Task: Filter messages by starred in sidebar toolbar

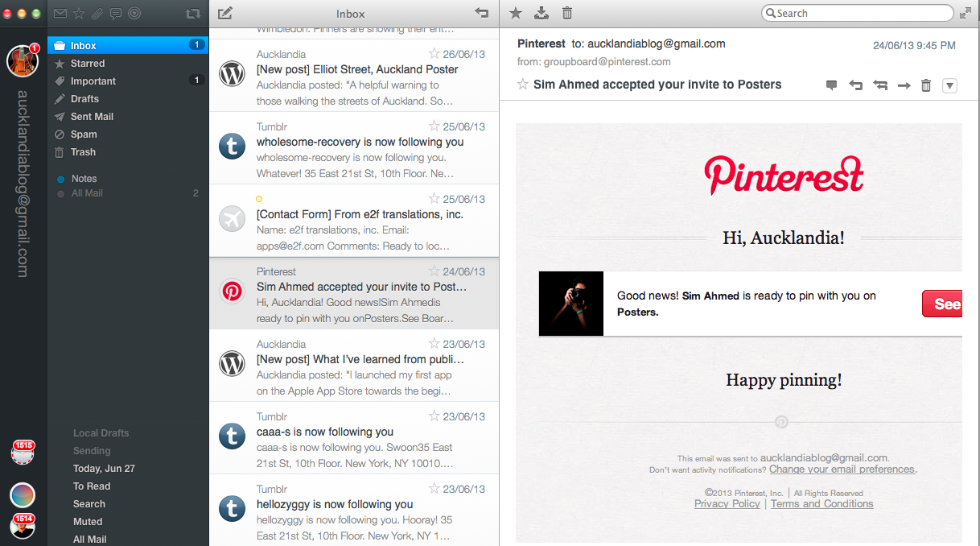Action: [x=79, y=14]
